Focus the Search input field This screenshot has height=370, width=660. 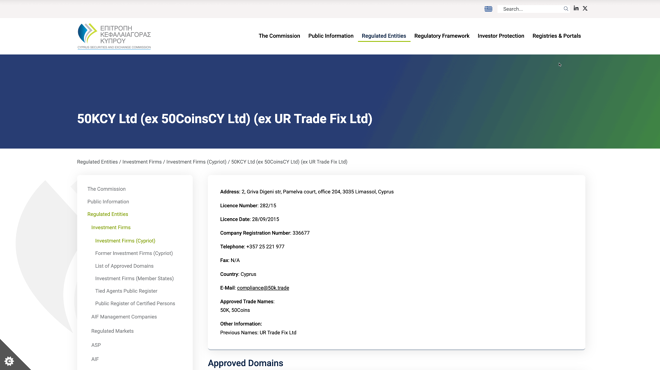coord(531,9)
